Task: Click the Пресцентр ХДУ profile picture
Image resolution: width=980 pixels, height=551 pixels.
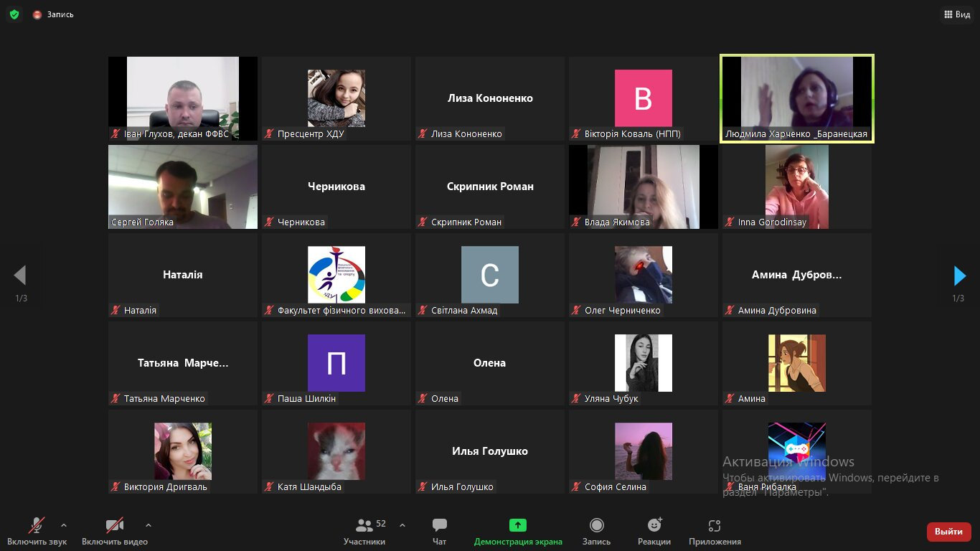Action: tap(336, 98)
